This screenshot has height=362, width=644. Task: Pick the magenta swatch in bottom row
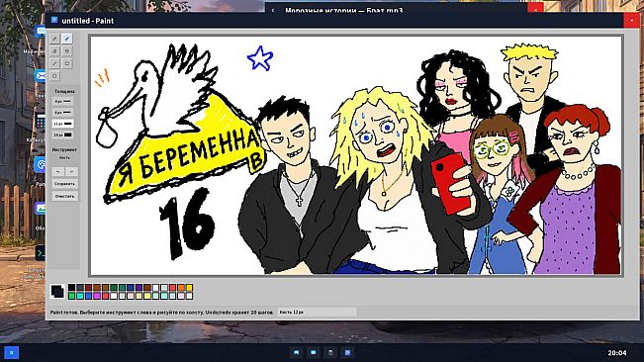coord(97,296)
